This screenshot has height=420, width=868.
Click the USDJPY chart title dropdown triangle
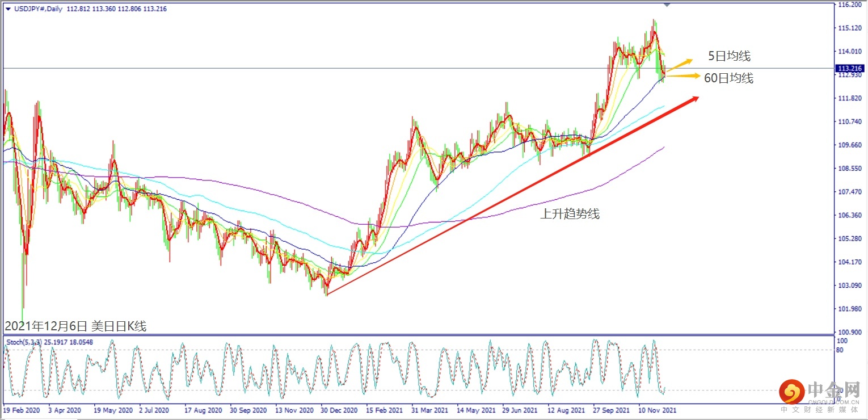(x=8, y=9)
